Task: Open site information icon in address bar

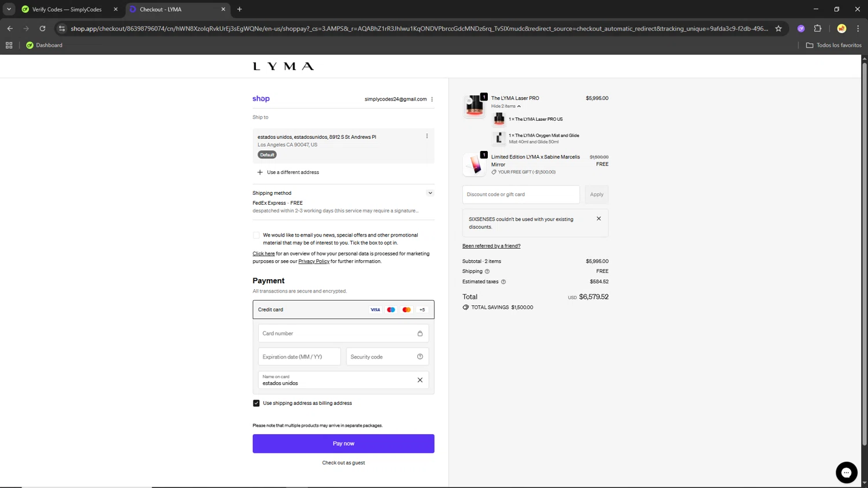Action: click(x=62, y=28)
